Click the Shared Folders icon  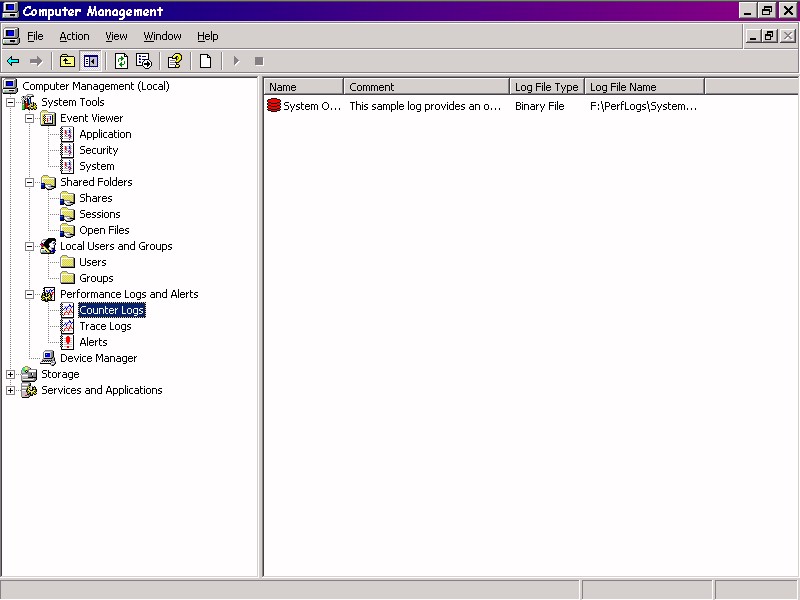click(x=48, y=182)
